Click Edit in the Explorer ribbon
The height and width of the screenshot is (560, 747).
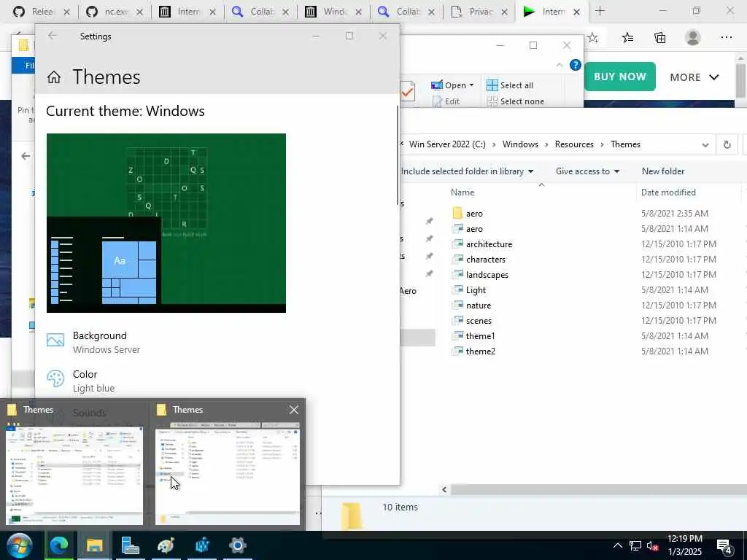click(x=446, y=101)
